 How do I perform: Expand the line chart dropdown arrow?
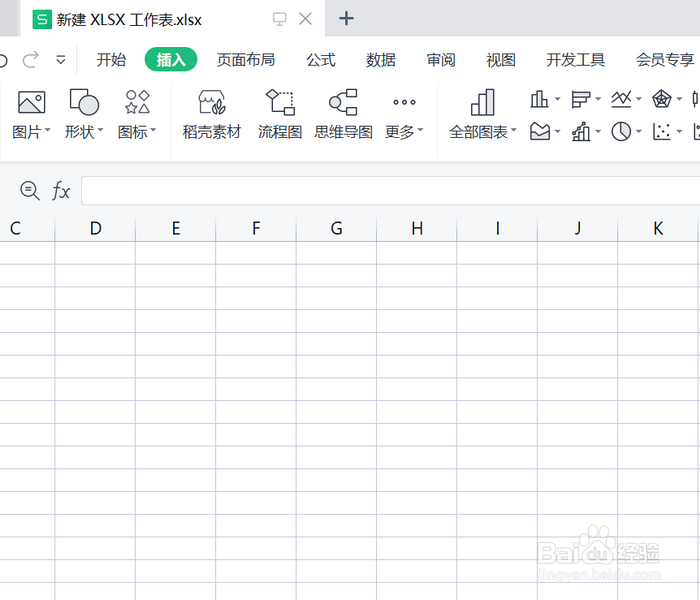(639, 99)
